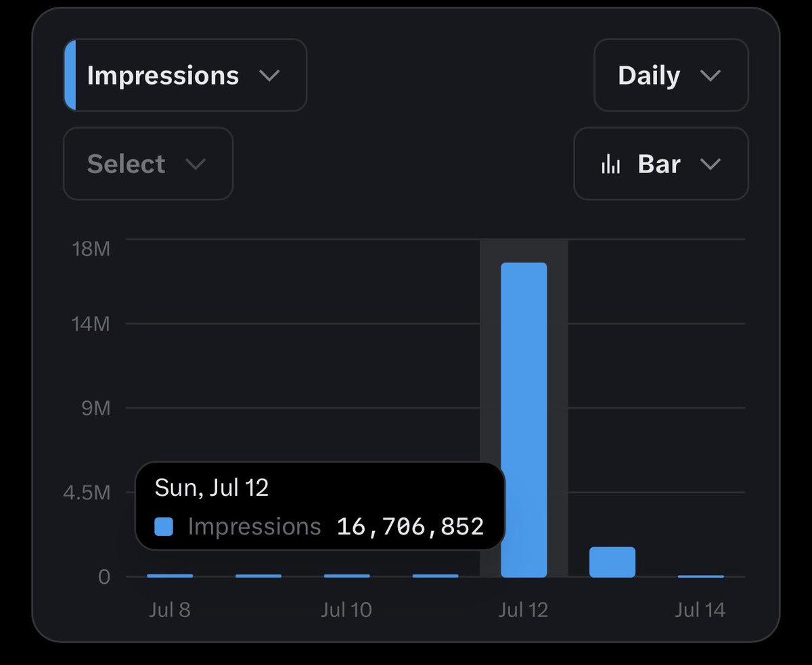Click the 9M axis label
The width and height of the screenshot is (812, 665).
(x=95, y=408)
